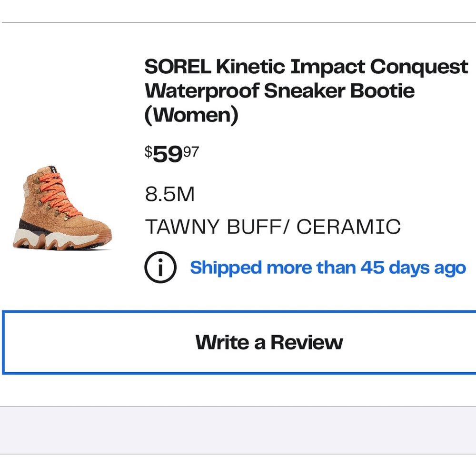The image size is (476, 476).
Task: Open shipping details via the blue shipped text
Action: pos(327,268)
